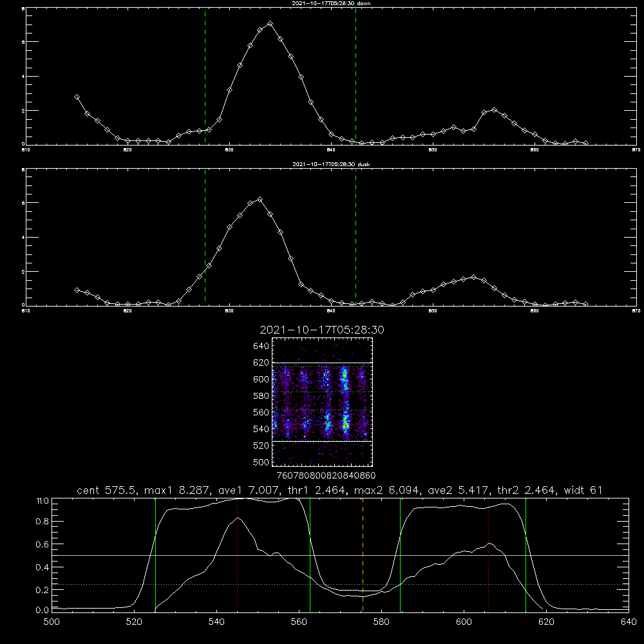
Task: Select the green solid line near 615 in bottom plot
Action: click(x=526, y=554)
